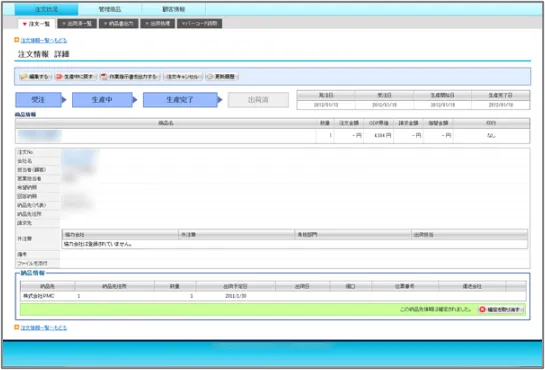The height and width of the screenshot is (370, 545).
Task: Click the 2011/1/30 shipping date cell
Action: (236, 296)
